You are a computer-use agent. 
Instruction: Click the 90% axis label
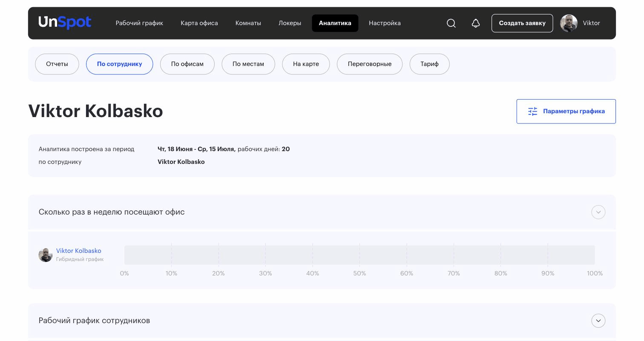pos(548,273)
